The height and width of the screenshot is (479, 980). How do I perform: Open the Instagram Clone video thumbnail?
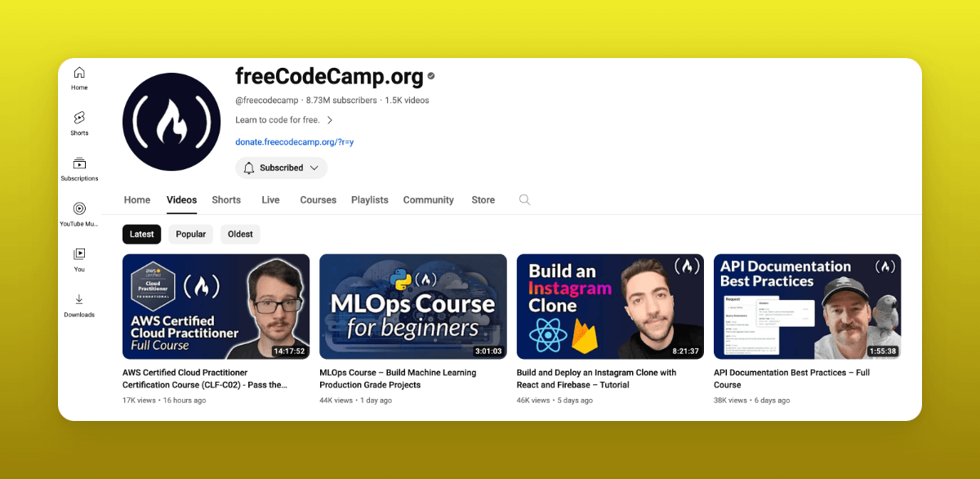point(610,307)
